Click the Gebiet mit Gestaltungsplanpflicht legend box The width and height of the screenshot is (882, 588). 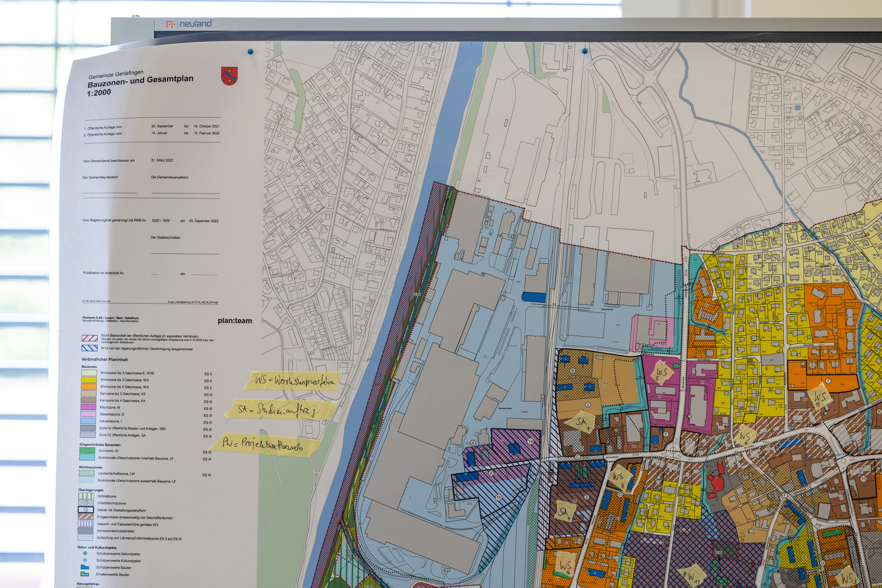[85, 510]
